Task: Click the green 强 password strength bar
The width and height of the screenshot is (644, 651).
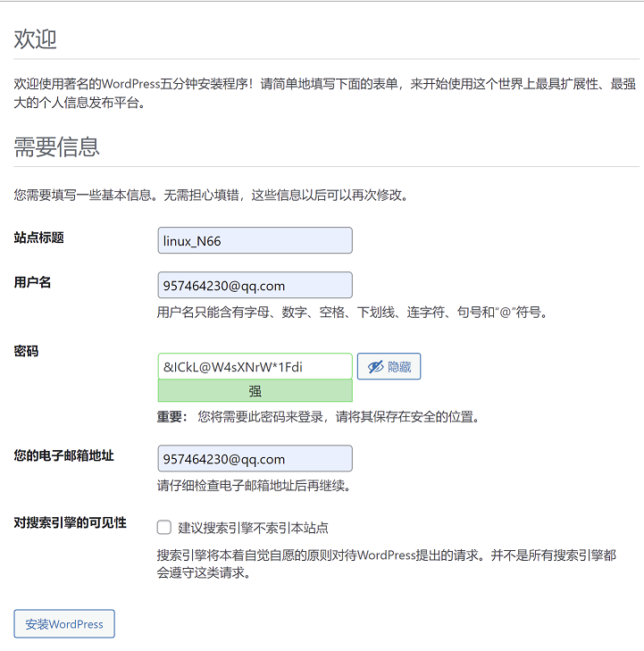Action: 255,391
